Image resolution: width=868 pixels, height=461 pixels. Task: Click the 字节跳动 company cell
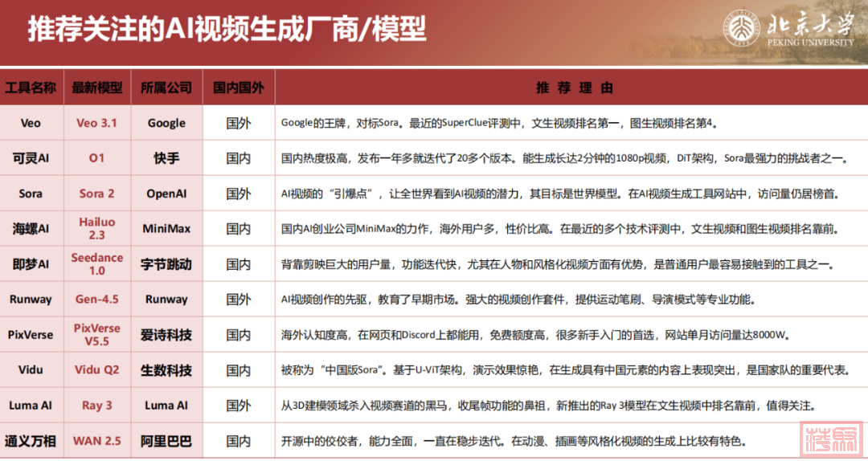(x=166, y=264)
